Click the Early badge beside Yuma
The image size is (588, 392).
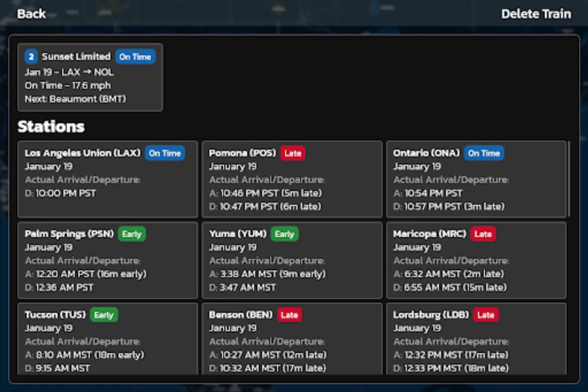click(x=284, y=234)
